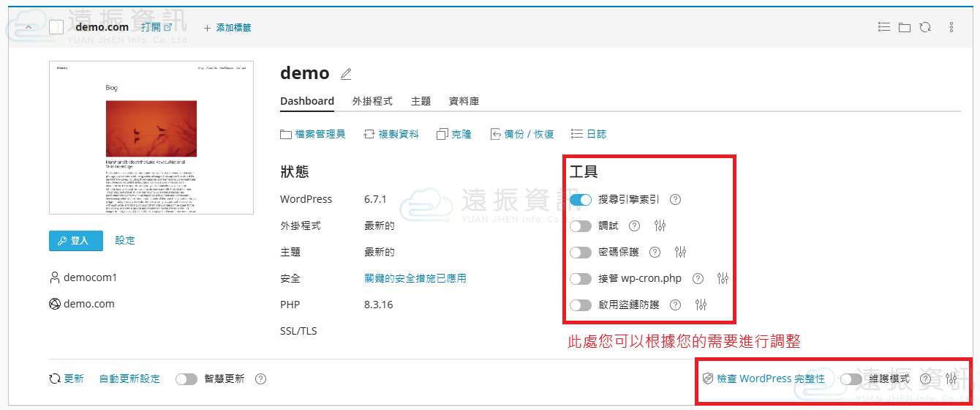Open list view icon at top right

tap(884, 27)
